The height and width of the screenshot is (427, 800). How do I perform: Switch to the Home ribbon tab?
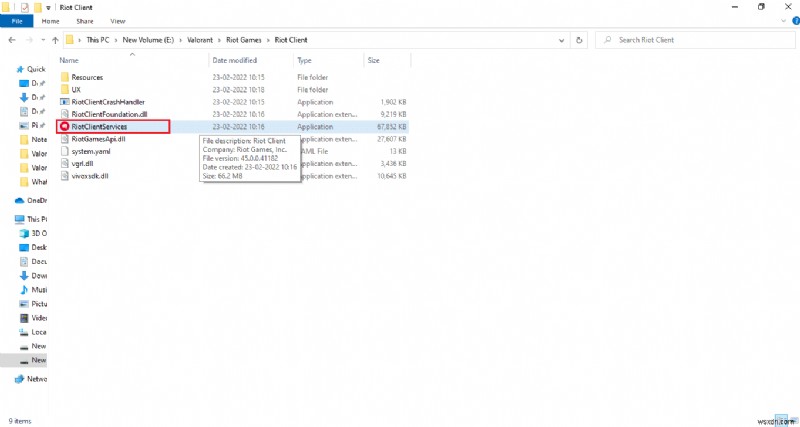point(51,21)
